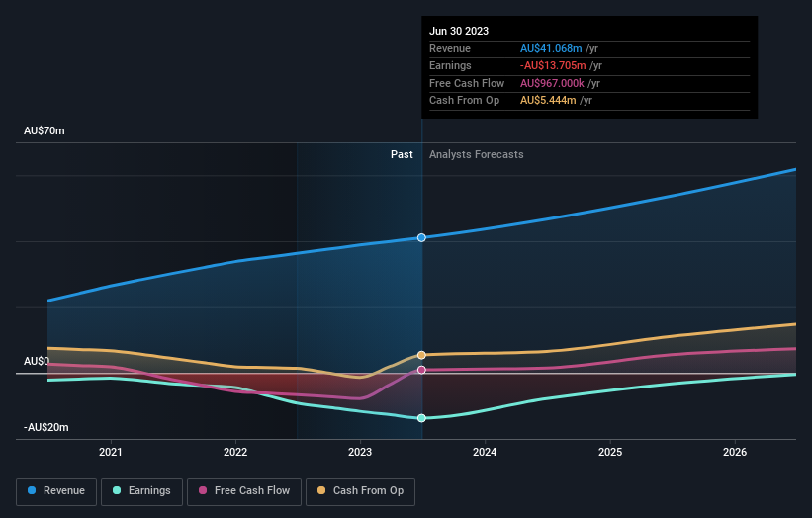Click the 'Revenue' row label in tooltip
Image resolution: width=812 pixels, height=518 pixels.
[450, 48]
